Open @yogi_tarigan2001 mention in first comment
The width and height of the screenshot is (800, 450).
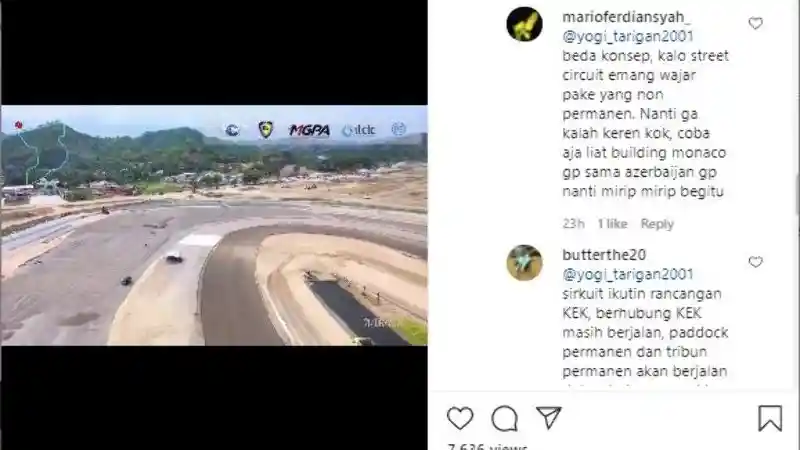pos(628,36)
